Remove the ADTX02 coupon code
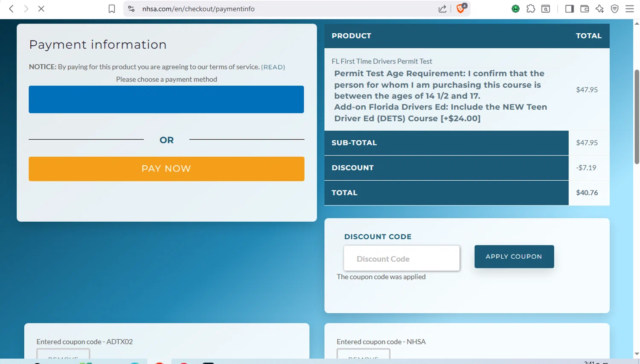Screen dimensions: 640x364 [x=63, y=354]
